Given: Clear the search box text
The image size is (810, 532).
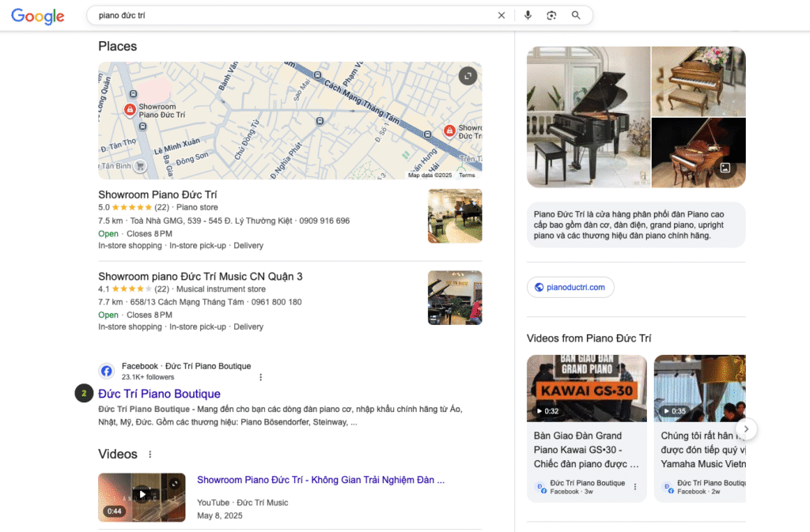Looking at the screenshot, I should 501,15.
